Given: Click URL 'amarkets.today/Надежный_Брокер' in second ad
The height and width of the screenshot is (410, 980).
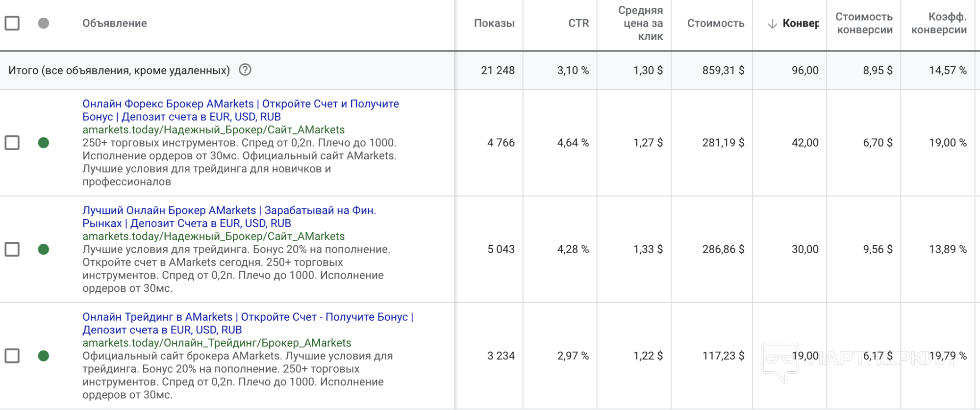Looking at the screenshot, I should [x=214, y=236].
